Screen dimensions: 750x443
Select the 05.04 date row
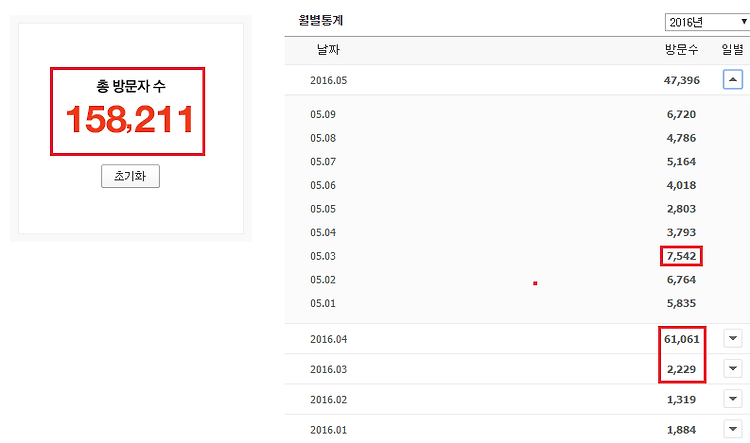pyautogui.click(x=323, y=233)
